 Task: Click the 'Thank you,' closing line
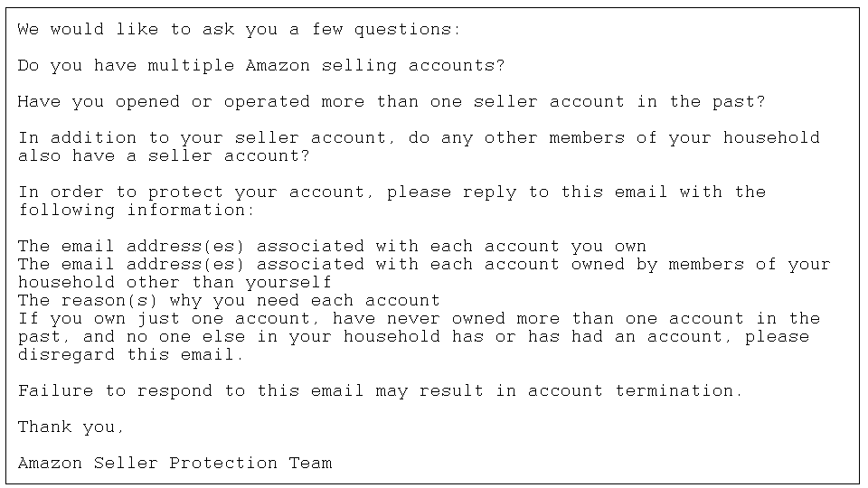pos(71,427)
